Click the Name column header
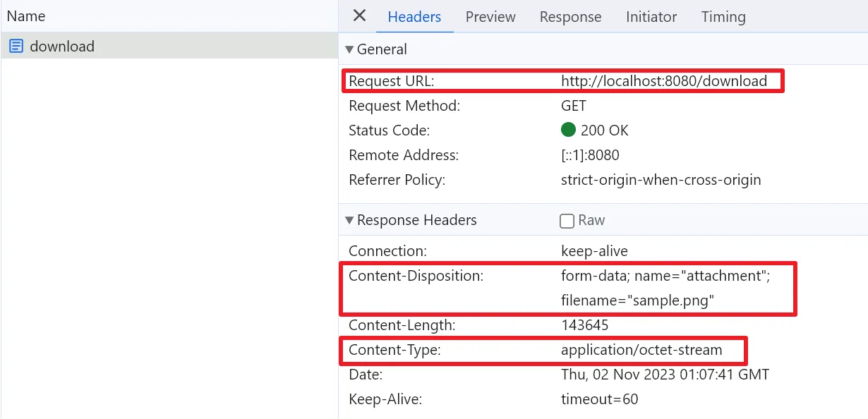 pos(26,16)
